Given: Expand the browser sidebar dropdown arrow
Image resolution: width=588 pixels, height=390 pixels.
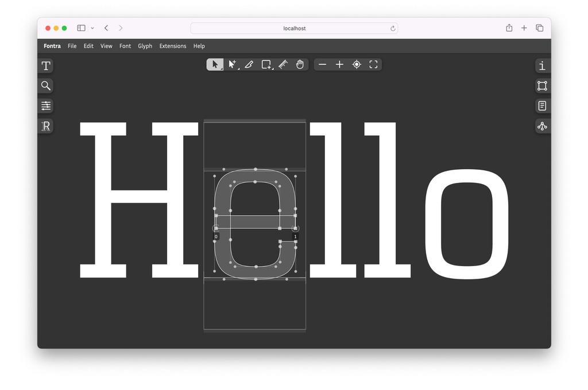Looking at the screenshot, I should point(92,28).
